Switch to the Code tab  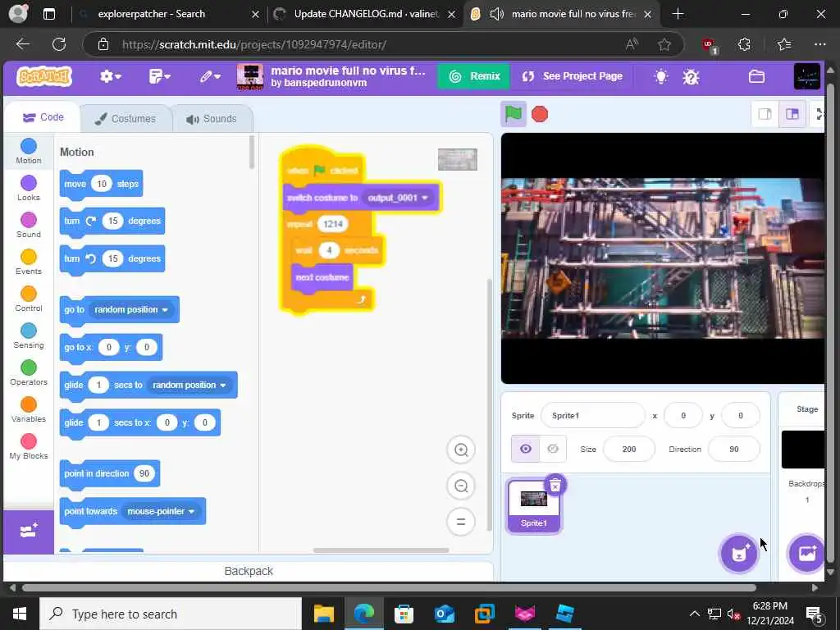click(x=43, y=117)
